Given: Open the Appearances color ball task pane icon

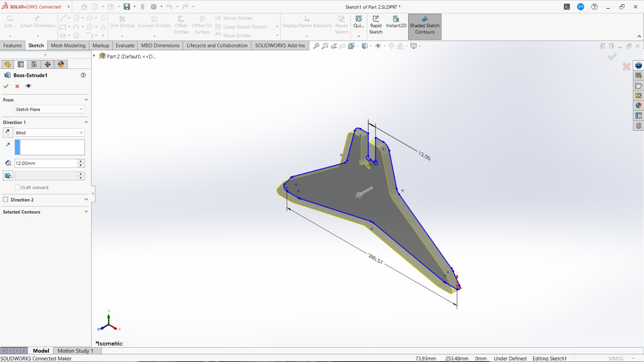Looking at the screenshot, I should click(x=638, y=106).
